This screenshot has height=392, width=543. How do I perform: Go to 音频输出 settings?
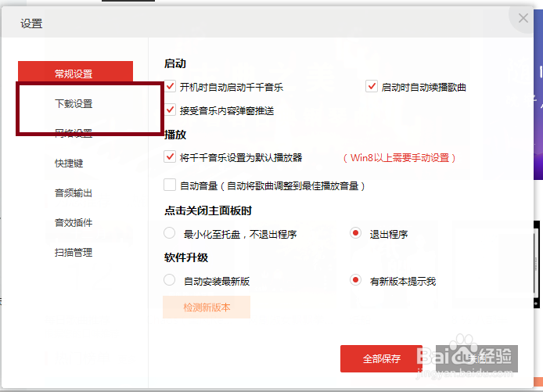[x=74, y=193]
